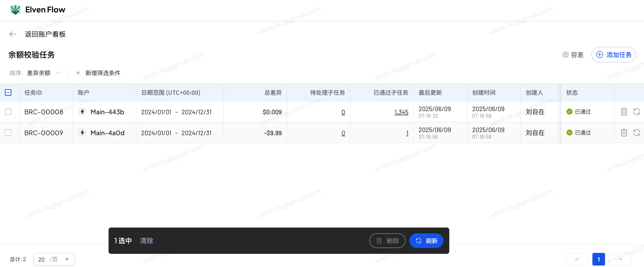Click 清除 to clear the selection
The height and width of the screenshot is (267, 644).
coord(146,241)
